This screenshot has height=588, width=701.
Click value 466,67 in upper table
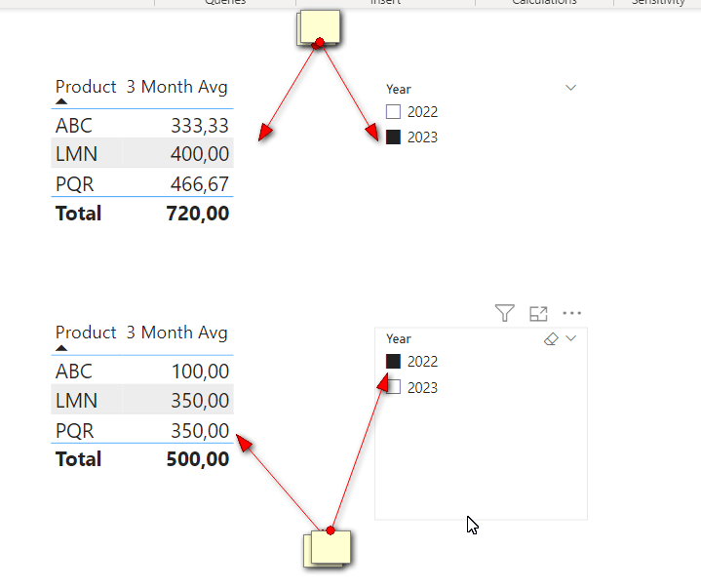coord(200,184)
